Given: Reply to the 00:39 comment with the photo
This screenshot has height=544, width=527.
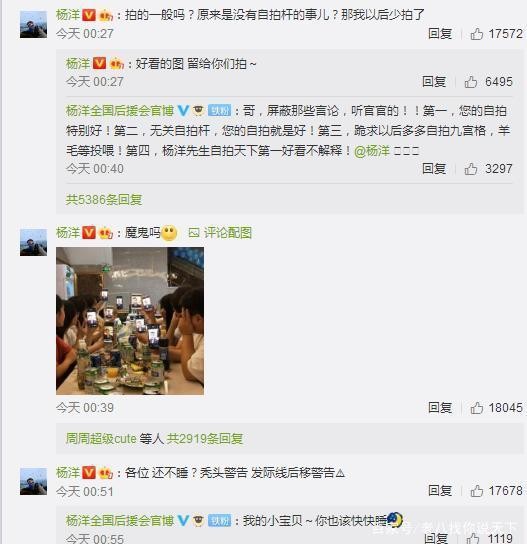Looking at the screenshot, I should [x=440, y=408].
